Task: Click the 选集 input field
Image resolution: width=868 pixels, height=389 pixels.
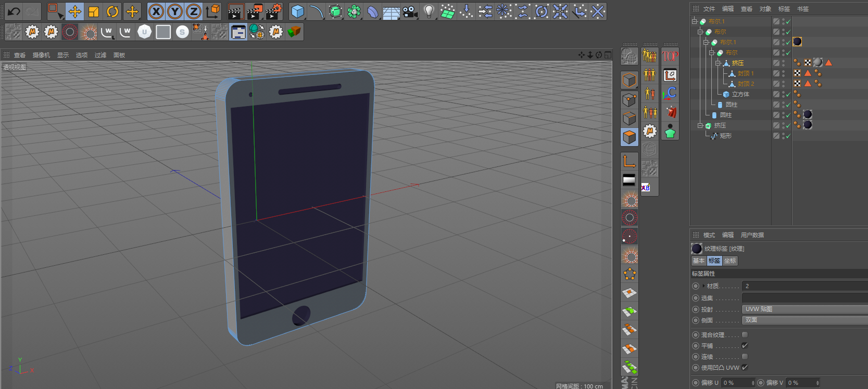Action: 804,298
